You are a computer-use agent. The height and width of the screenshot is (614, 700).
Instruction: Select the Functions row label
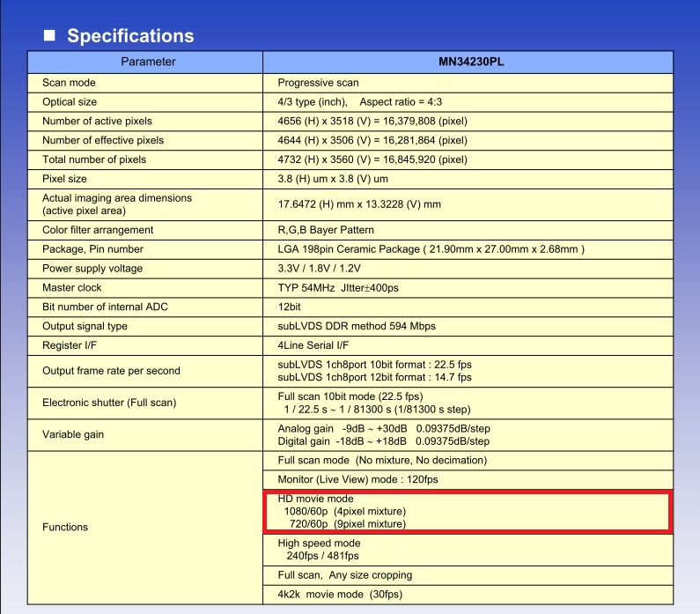point(65,527)
